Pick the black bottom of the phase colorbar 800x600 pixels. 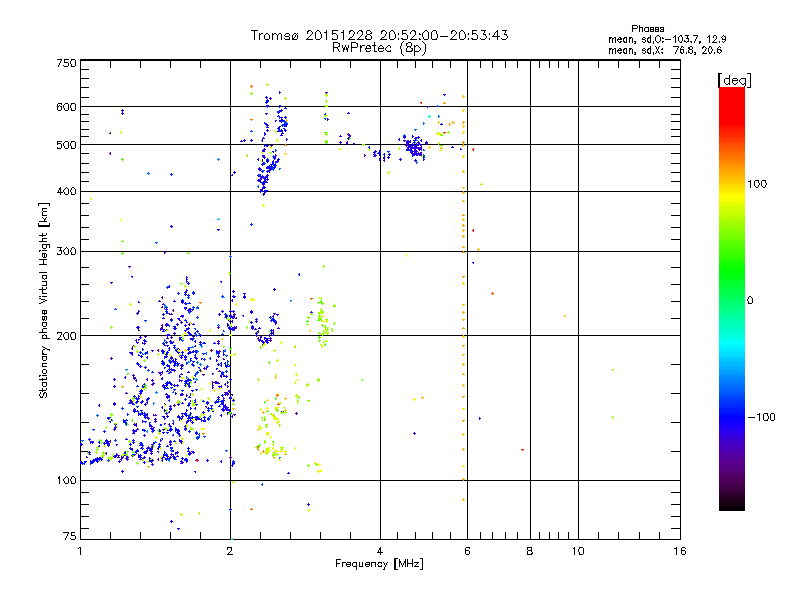pyautogui.click(x=732, y=503)
